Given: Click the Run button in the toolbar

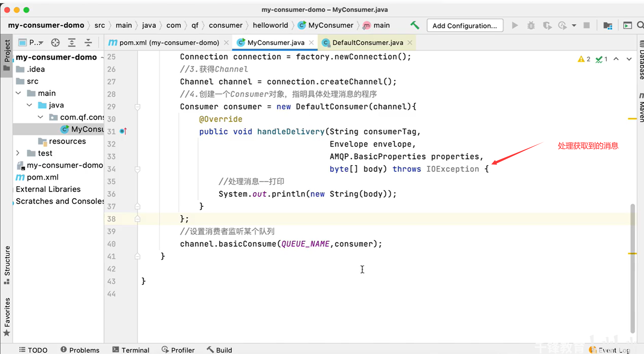Looking at the screenshot, I should tap(515, 25).
